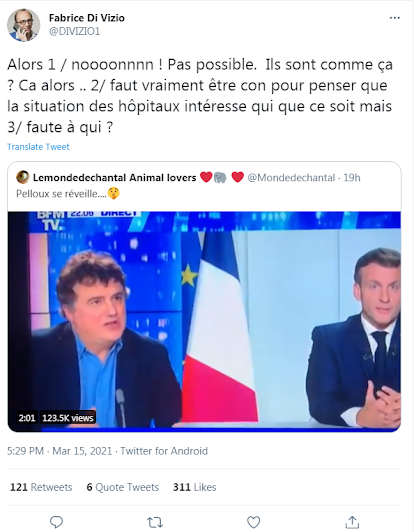The image size is (414, 532).
Task: Click the 5:29 PM Mar 15, 2021 timestamp
Action: click(x=60, y=451)
